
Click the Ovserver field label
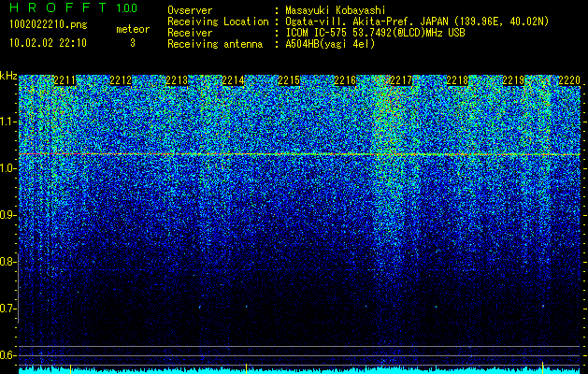190,10
